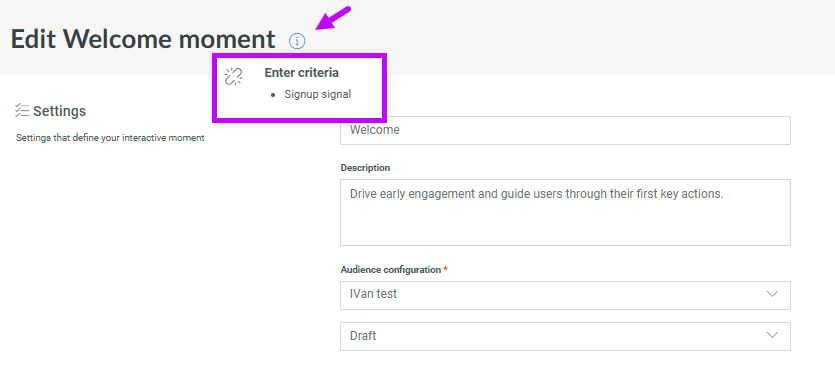Click the purple highlight border around the criteria popup

(299, 55)
